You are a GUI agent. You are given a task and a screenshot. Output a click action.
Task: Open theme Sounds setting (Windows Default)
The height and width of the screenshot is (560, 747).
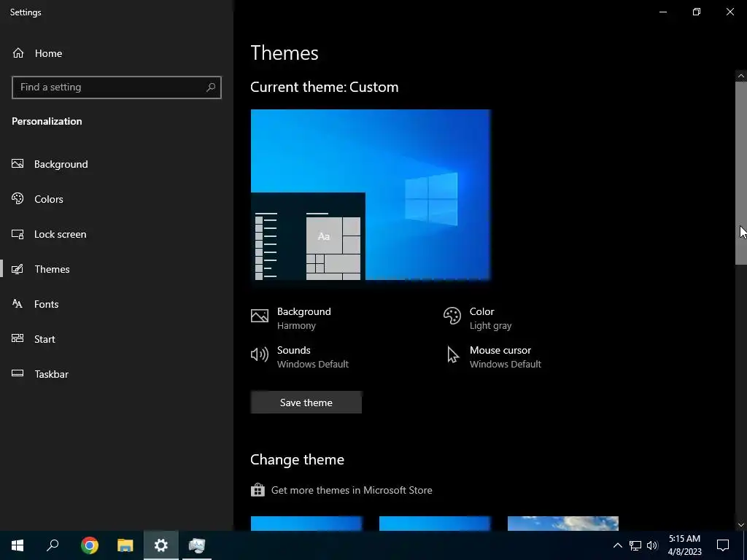[x=300, y=357]
